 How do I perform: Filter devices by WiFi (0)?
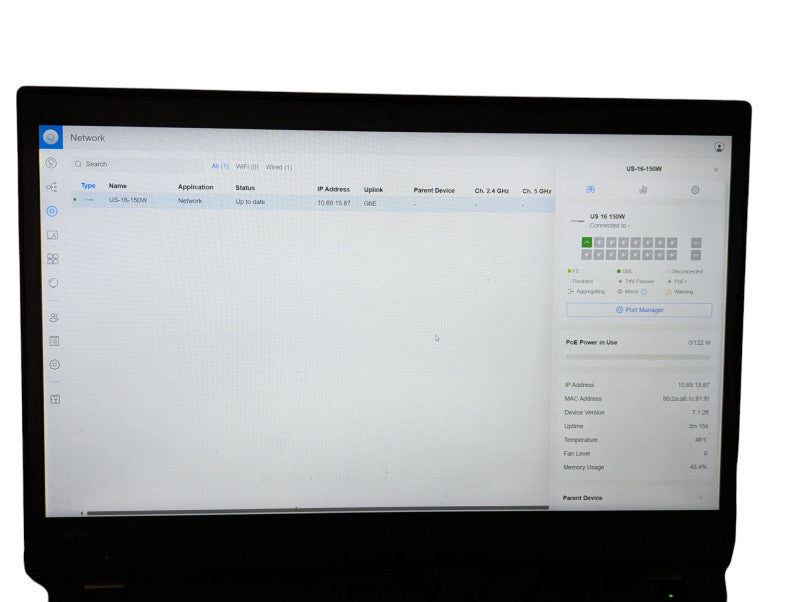point(247,167)
